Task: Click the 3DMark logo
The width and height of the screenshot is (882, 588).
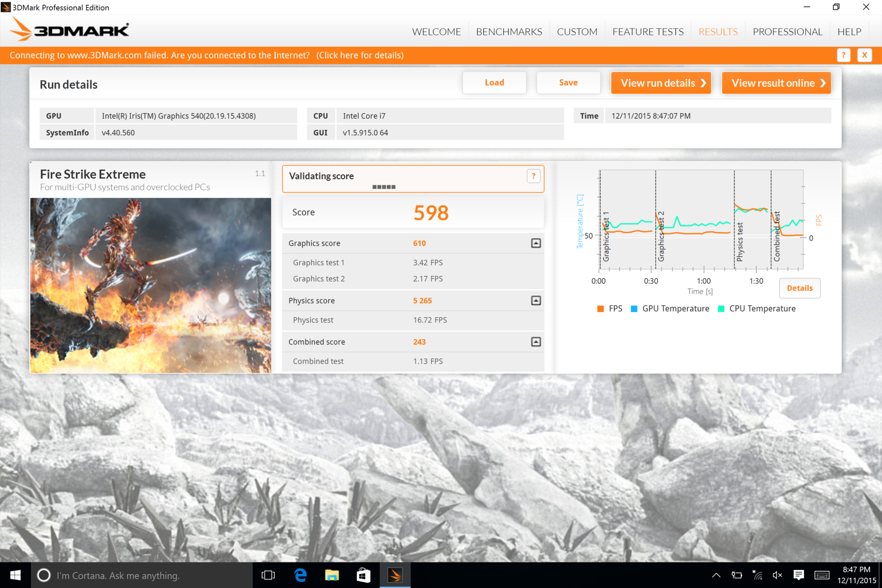Action: tap(70, 29)
